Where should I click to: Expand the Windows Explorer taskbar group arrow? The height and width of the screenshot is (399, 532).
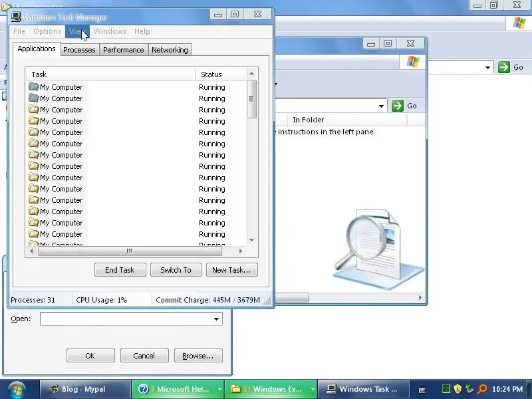[x=313, y=390]
